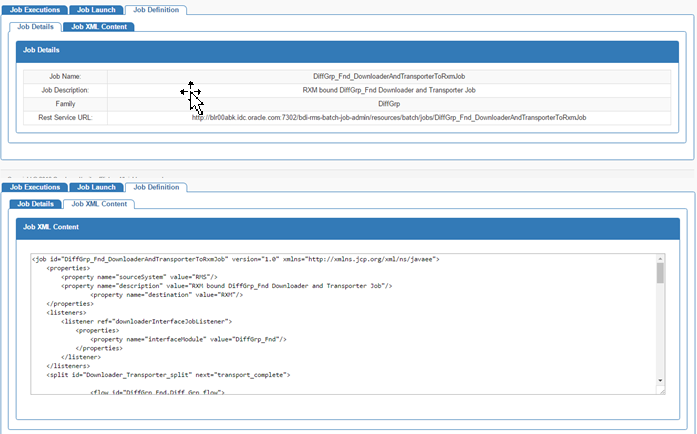Image resolution: width=697 pixels, height=434 pixels.
Task: Click the XML box vertical scrollbar thumb
Action: (x=660, y=273)
